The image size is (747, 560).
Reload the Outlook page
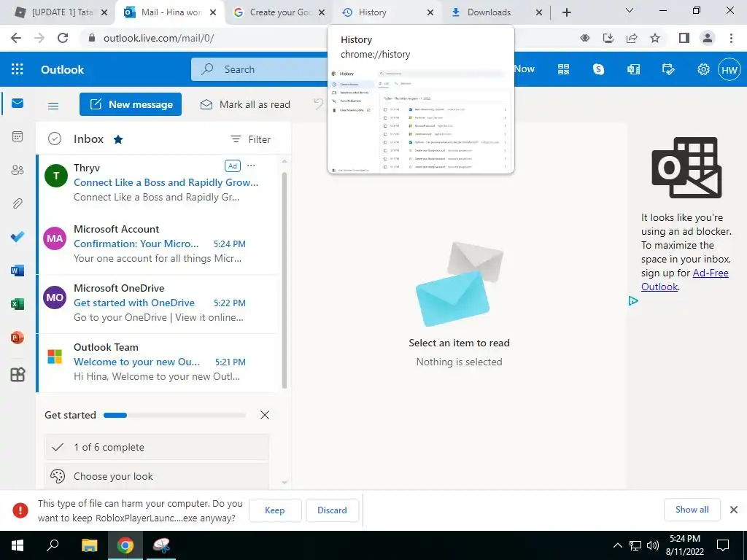[x=63, y=38]
